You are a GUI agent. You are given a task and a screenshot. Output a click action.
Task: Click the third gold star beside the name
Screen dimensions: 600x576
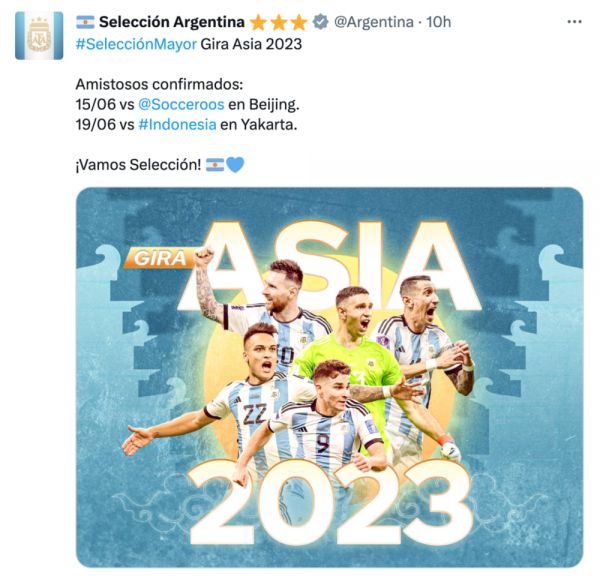298,23
